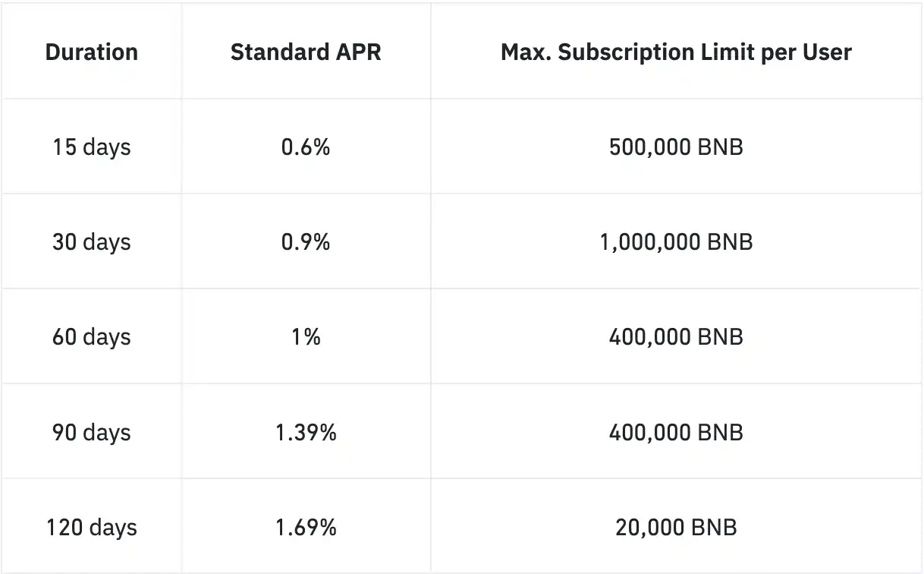
Task: Click the 1.39% APR value
Action: [306, 433]
